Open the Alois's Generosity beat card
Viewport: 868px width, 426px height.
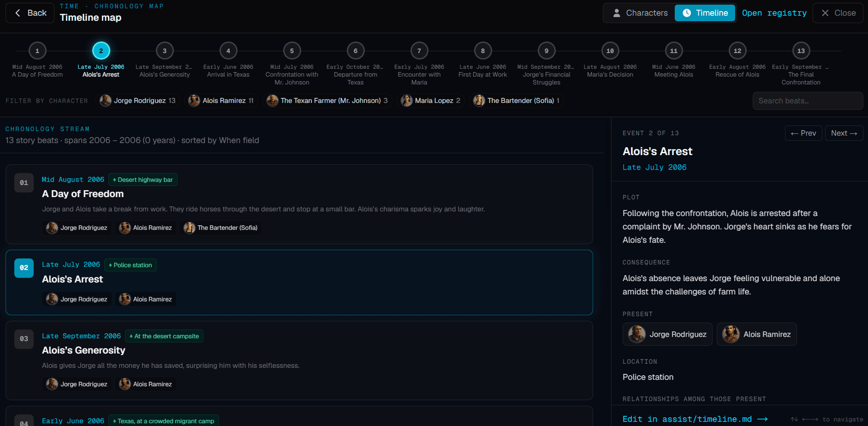[299, 360]
